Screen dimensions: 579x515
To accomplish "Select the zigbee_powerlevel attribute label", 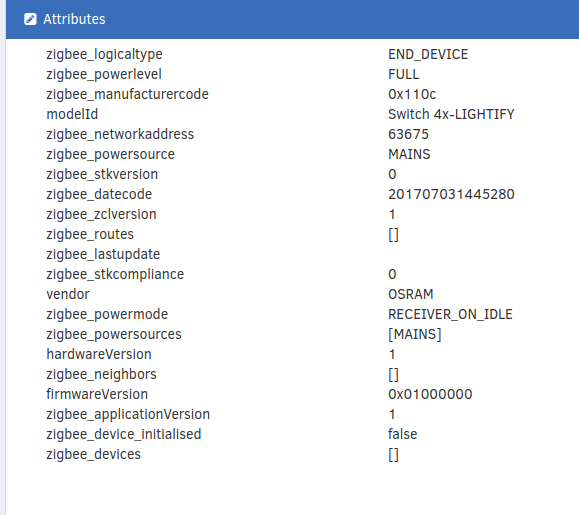I will tap(104, 74).
